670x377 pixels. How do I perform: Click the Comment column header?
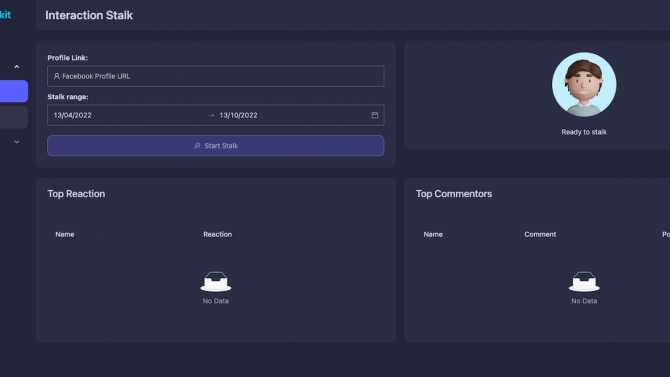[x=540, y=234]
